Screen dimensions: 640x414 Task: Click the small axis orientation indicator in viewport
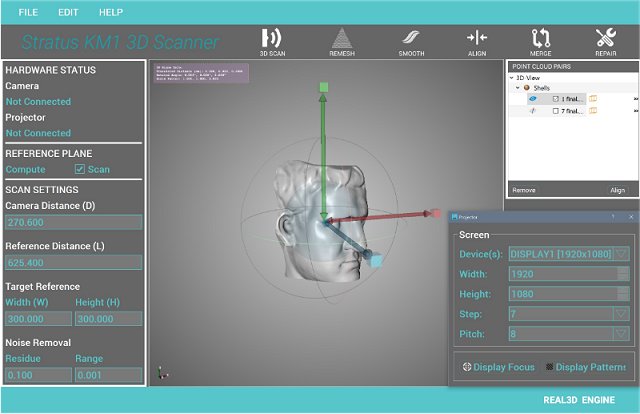tap(162, 373)
